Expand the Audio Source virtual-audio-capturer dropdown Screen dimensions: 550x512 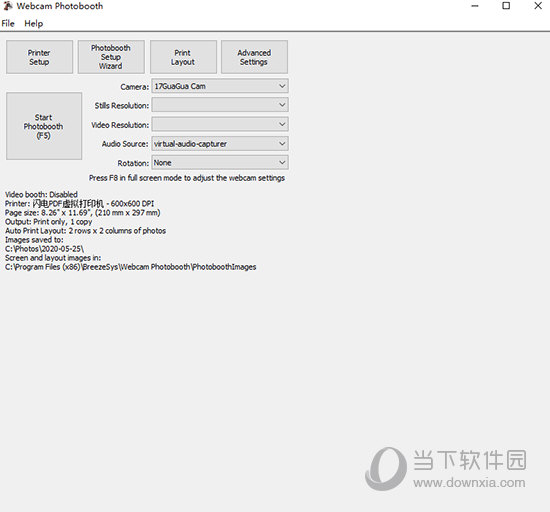click(220, 143)
